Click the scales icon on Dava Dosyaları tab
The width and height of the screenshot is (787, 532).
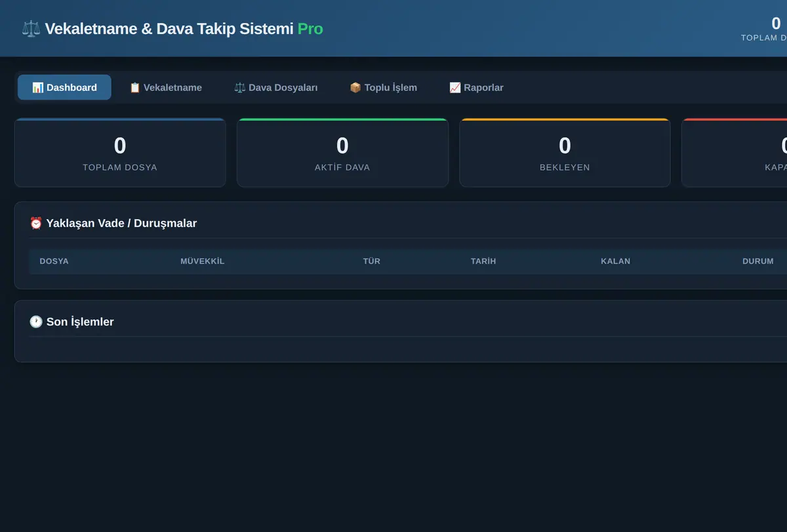[240, 87]
